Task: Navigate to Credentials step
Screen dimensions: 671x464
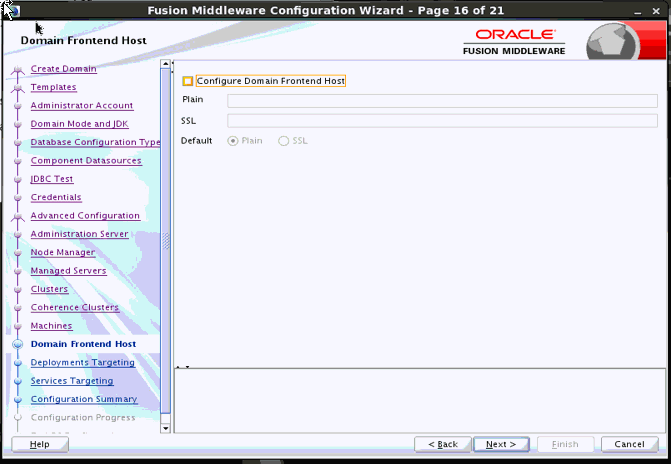Action: click(x=56, y=198)
